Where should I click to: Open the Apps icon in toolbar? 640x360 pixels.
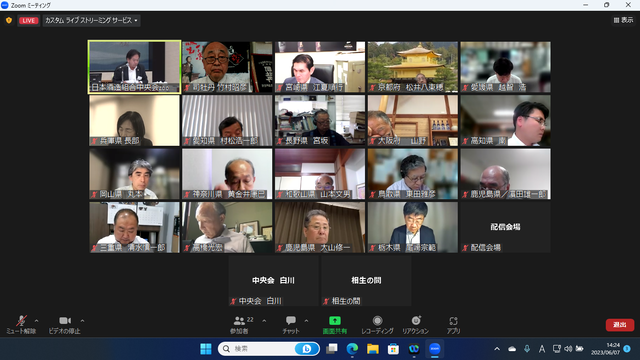click(453, 321)
